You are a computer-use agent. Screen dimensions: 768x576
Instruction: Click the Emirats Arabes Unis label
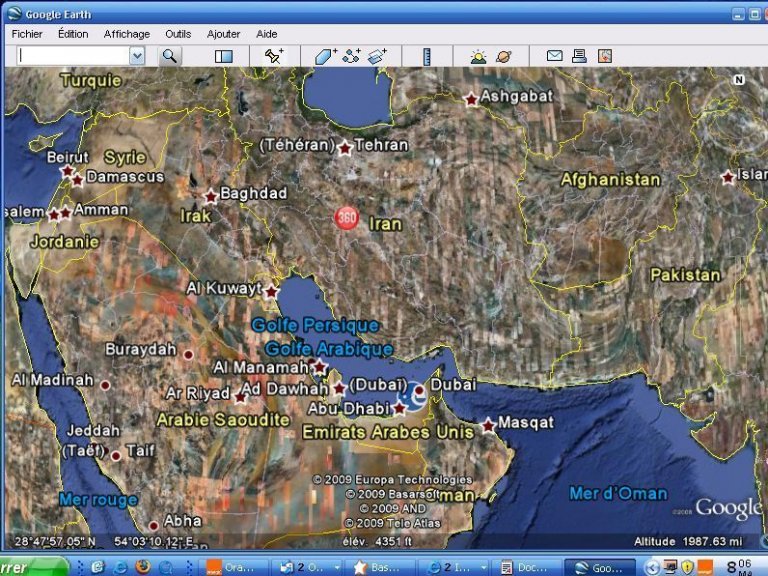(388, 432)
